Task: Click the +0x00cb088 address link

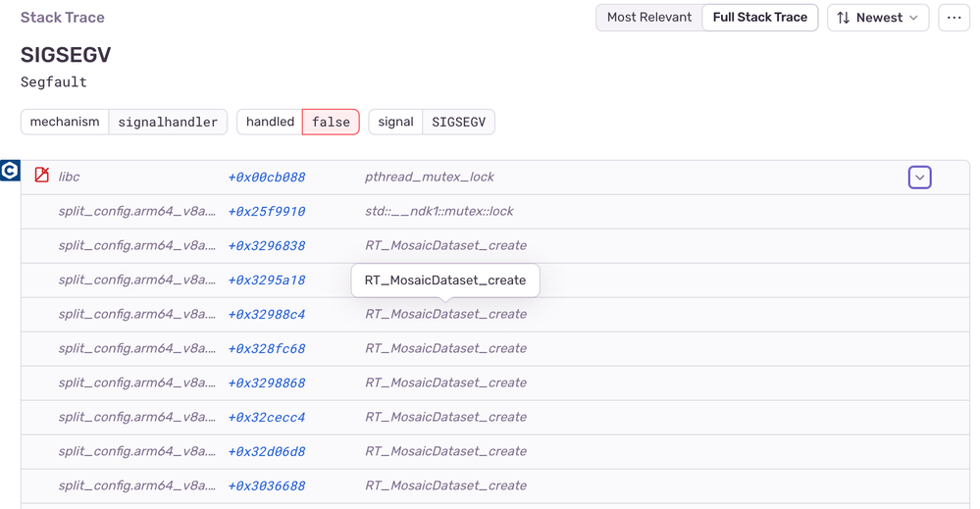Action: [266, 178]
